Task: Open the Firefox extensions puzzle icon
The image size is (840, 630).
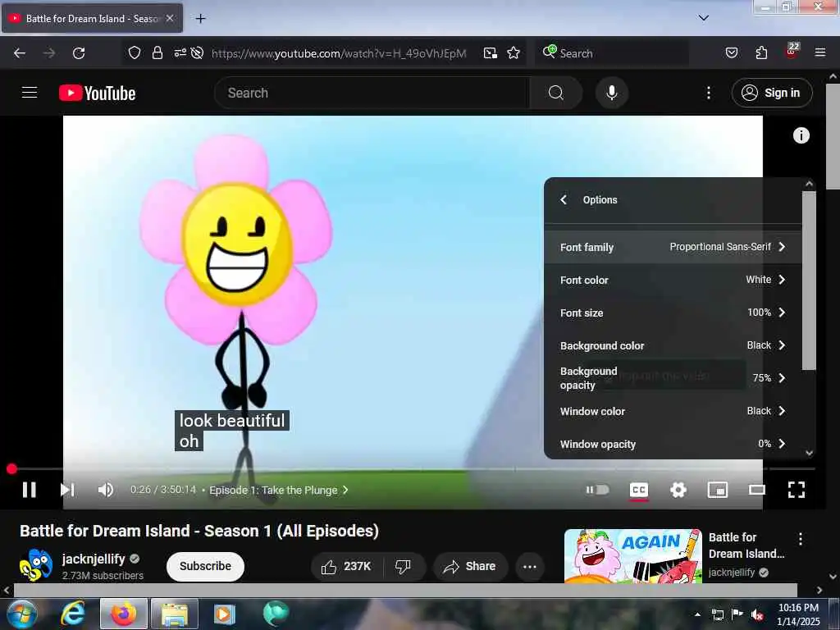Action: coord(761,52)
